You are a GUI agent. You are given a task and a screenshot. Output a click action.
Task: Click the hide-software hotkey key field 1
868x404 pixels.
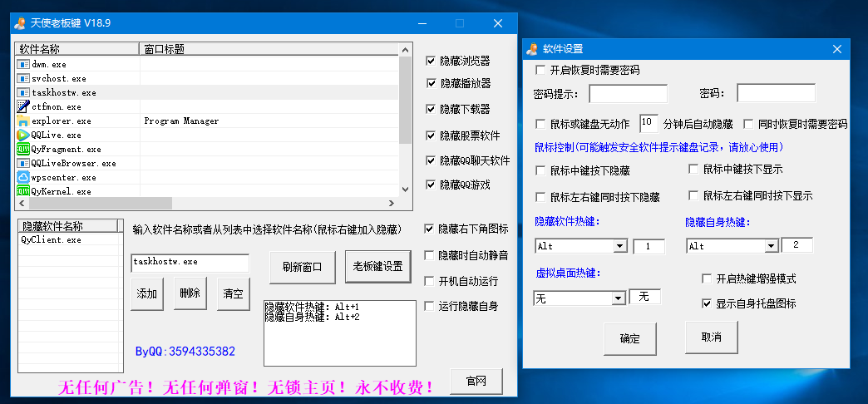(649, 246)
